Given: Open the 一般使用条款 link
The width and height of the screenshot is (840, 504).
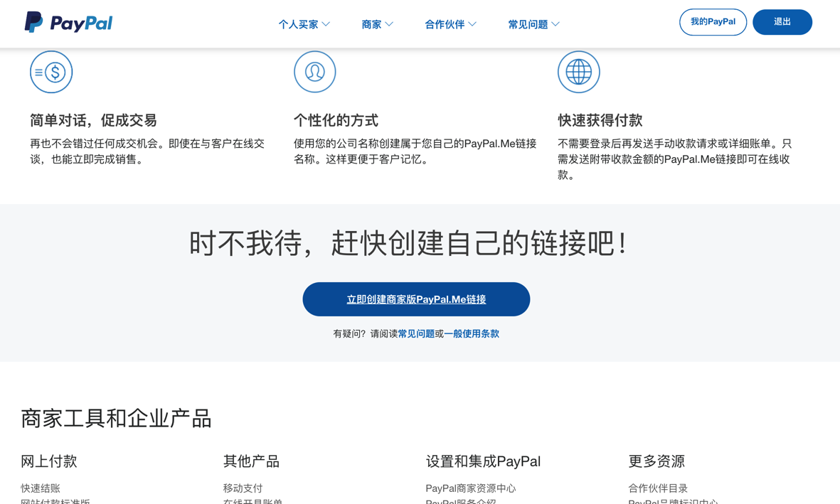Looking at the screenshot, I should pos(472,333).
